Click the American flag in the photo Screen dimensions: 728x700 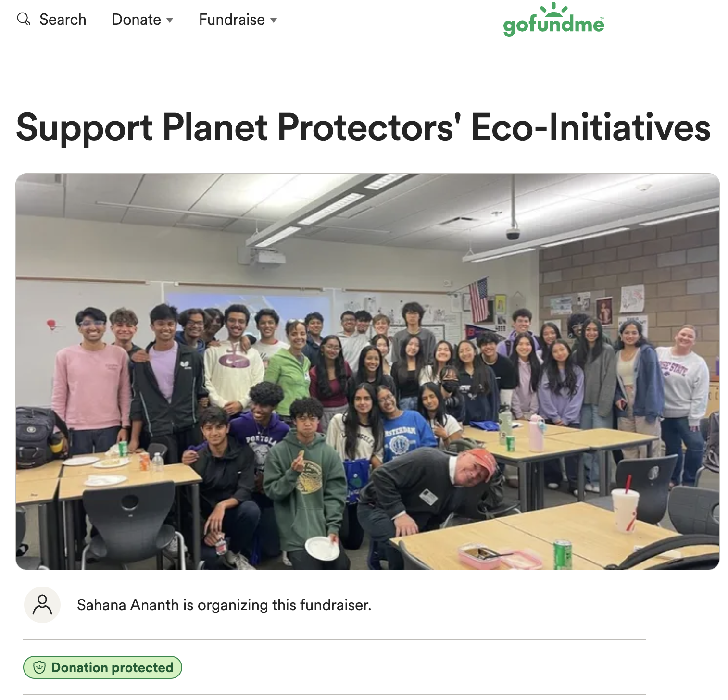pos(478,300)
